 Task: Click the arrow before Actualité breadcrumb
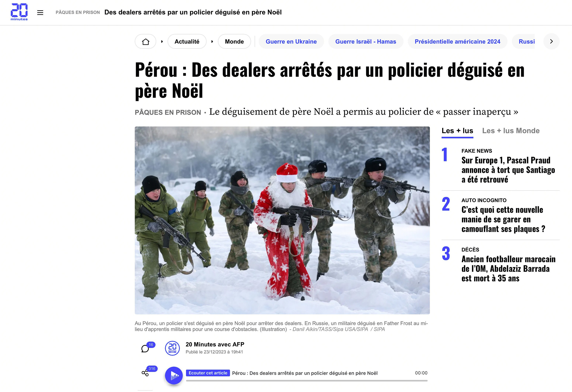click(162, 42)
